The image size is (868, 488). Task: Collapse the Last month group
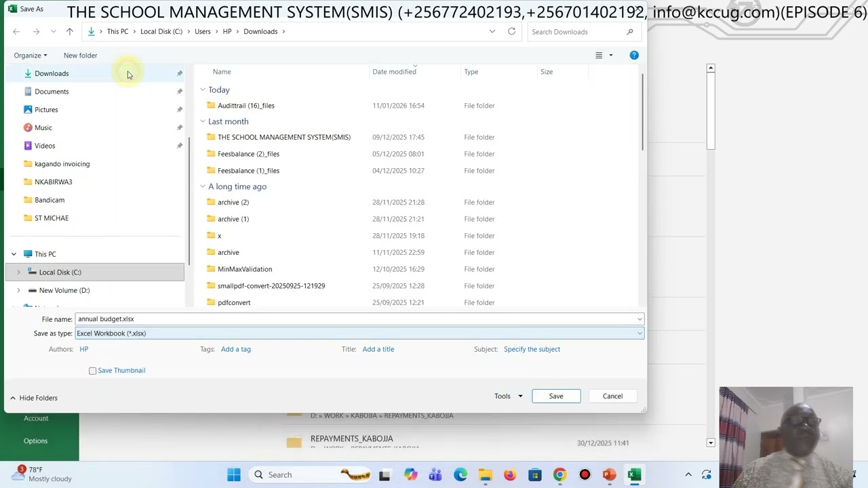(x=202, y=121)
